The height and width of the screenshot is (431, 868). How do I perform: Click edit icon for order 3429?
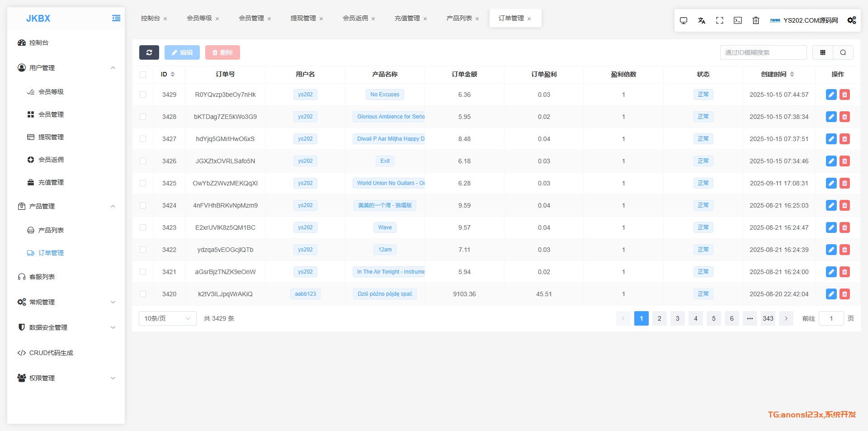(831, 95)
